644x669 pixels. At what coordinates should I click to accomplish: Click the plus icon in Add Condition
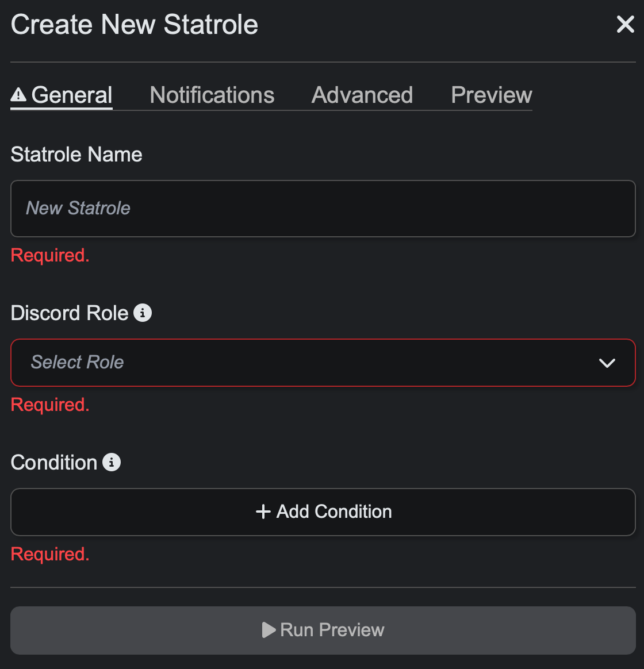263,512
